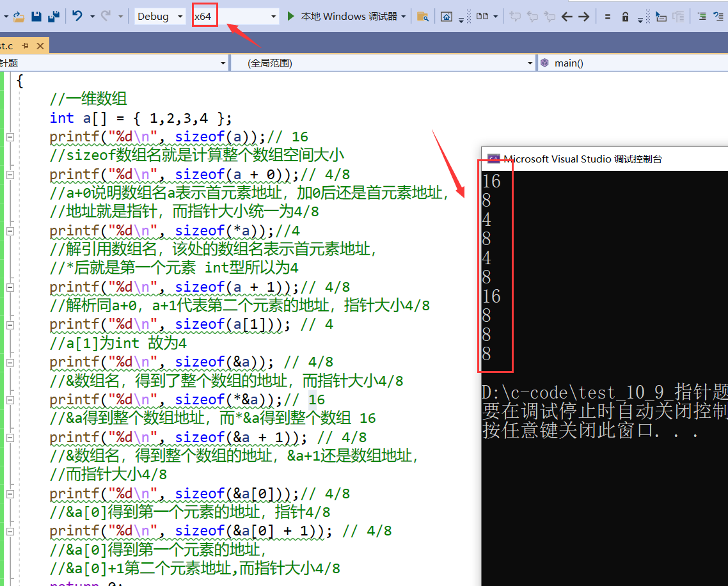This screenshot has width=728, height=586.
Task: Click the //sizeof数组名 comment line
Action: 197,155
